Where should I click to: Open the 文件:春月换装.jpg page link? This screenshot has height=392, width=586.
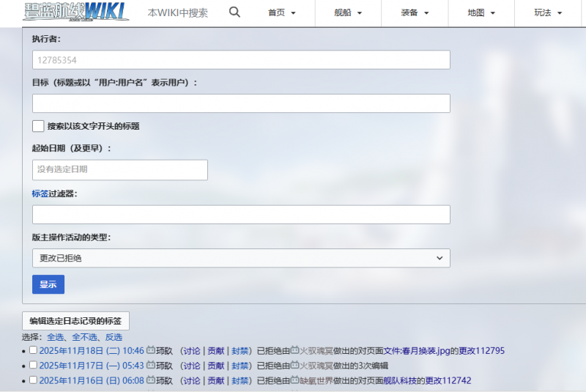[x=417, y=351]
